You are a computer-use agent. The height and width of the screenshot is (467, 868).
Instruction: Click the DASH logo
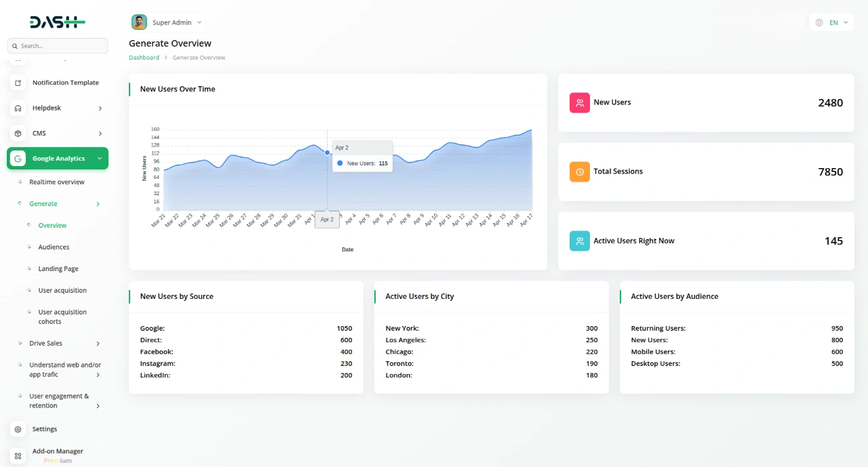click(57, 22)
